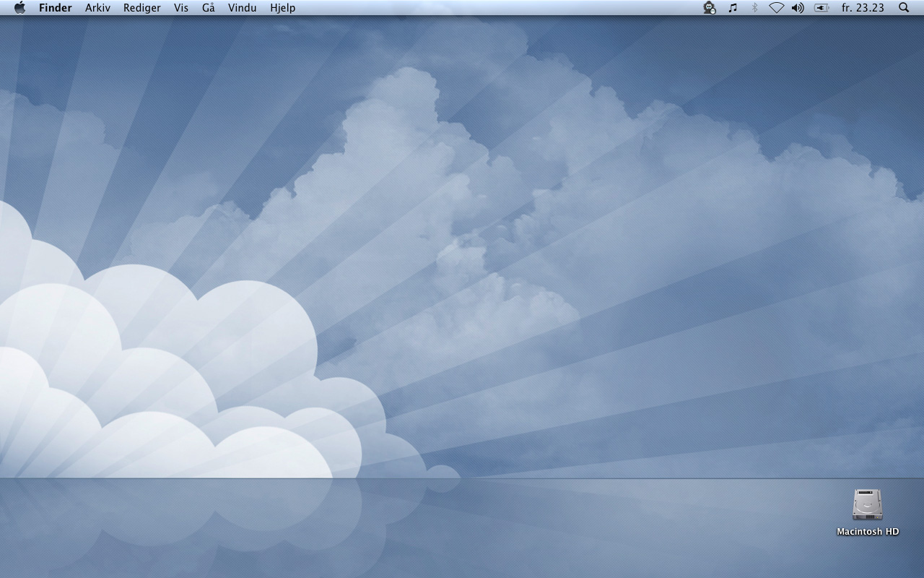This screenshot has width=924, height=578.
Task: Open the Apple menu
Action: point(19,8)
